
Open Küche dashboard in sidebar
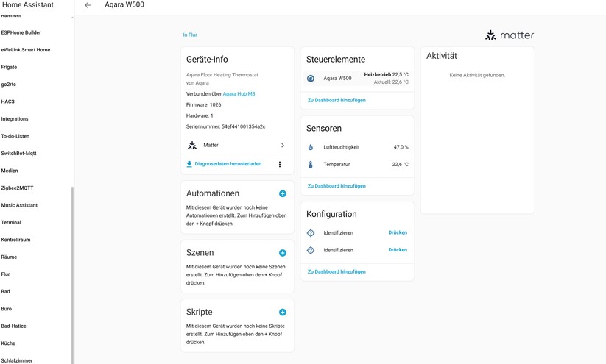[8, 343]
